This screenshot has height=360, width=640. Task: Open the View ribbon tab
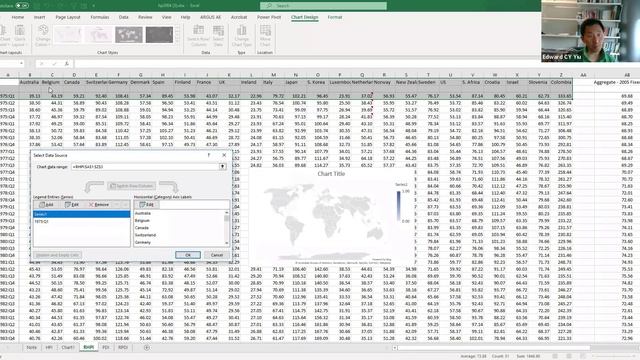click(167, 17)
